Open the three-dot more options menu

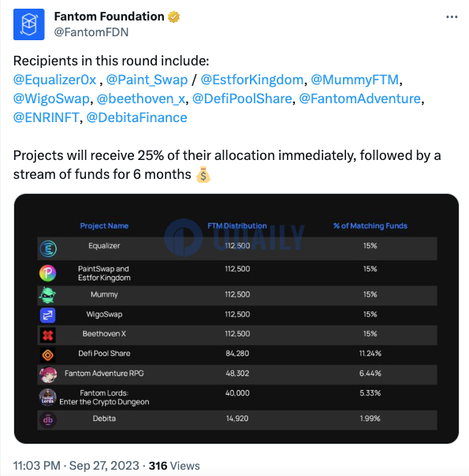point(452,17)
